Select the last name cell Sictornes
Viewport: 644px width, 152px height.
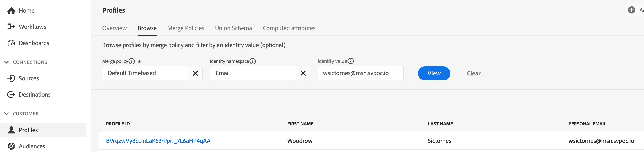pos(439,141)
